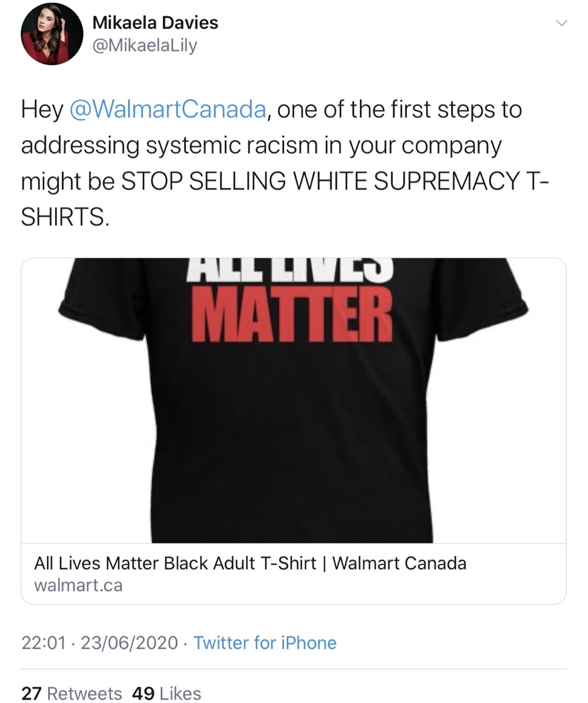The image size is (588, 703).
Task: Open Mikaela Davies' profile picture
Action: [x=52, y=35]
